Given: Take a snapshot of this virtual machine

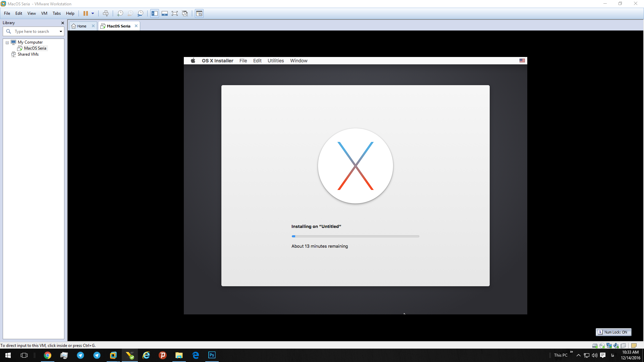Looking at the screenshot, I should (x=120, y=13).
